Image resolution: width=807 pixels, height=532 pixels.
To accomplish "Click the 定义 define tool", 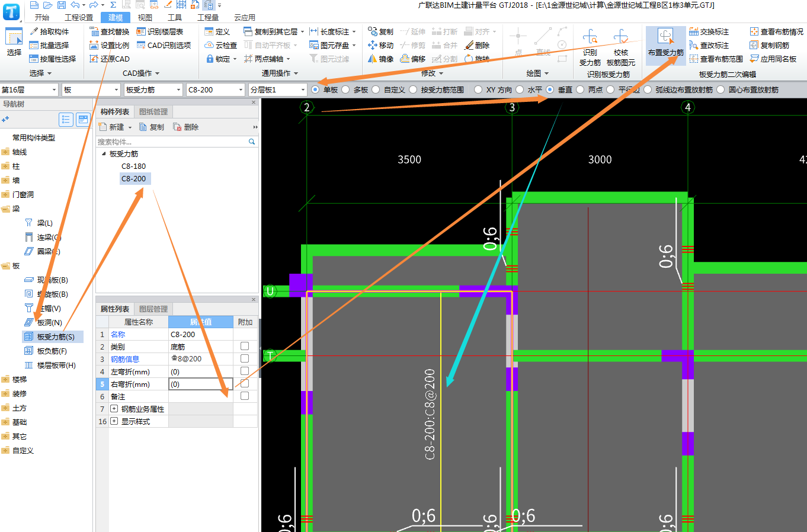I will point(217,31).
